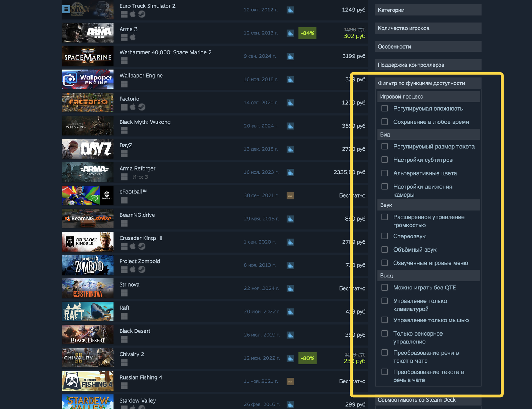Enable the Объёмный звук filter
Image resolution: width=532 pixels, height=409 pixels.
[x=384, y=249]
